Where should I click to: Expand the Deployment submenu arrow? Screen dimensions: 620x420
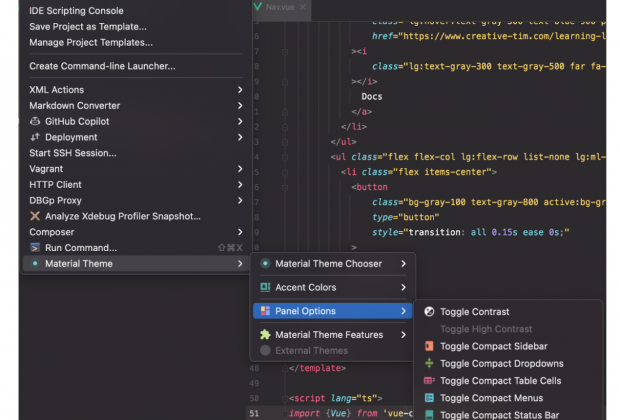(240, 137)
